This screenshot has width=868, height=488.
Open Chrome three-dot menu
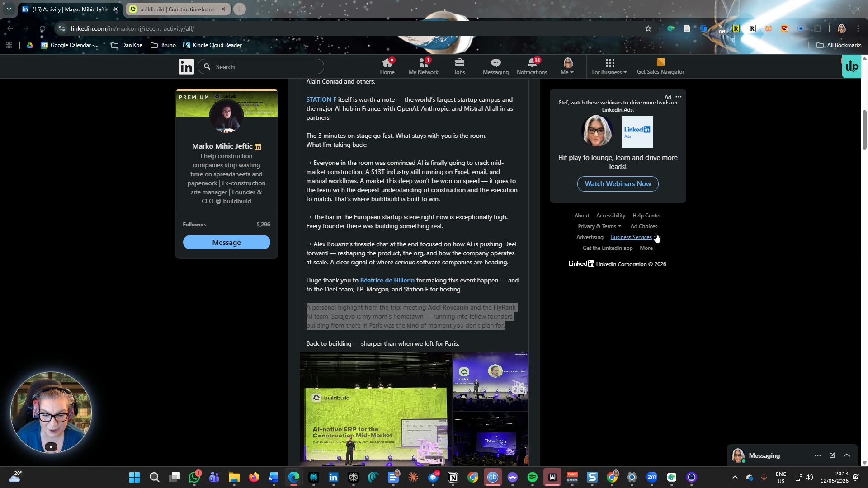click(858, 28)
